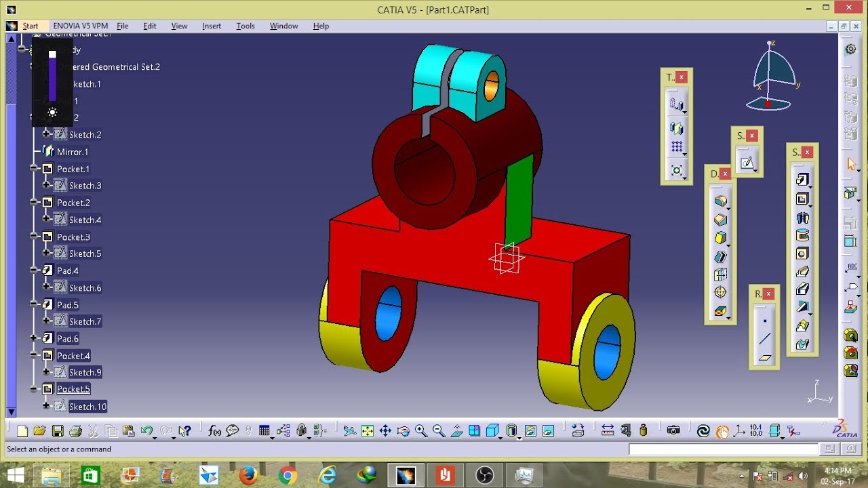The width and height of the screenshot is (868, 488).
Task: Fit All In view icon
Action: (x=368, y=430)
